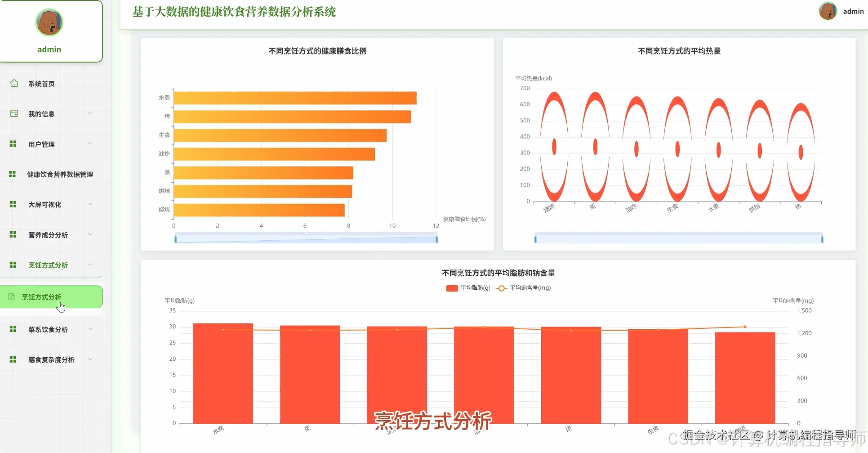Open the 膳食复杂度分析 menu
Viewport: 868px width, 453px height.
[x=51, y=360]
